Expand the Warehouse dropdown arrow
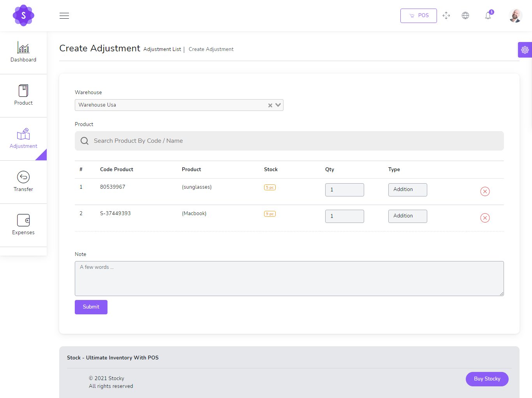532x398 pixels. pos(278,105)
